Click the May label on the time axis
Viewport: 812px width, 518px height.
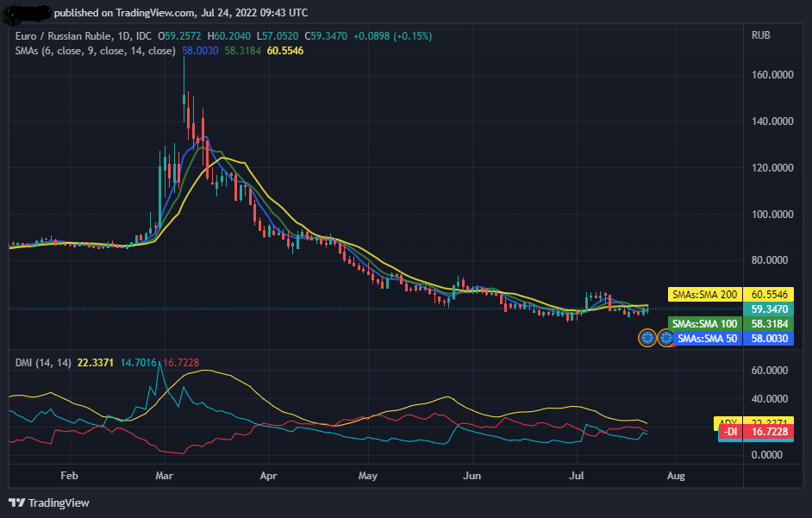(x=368, y=476)
